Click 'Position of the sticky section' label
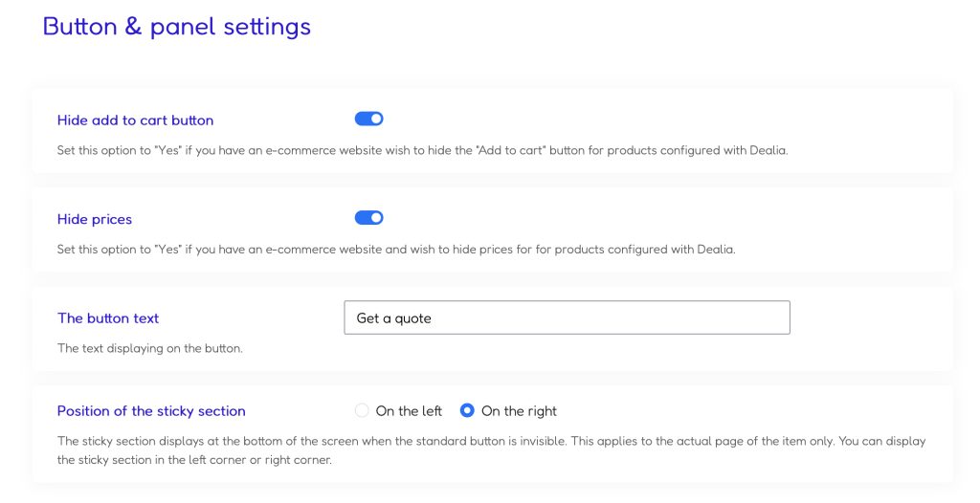Screen dimensions: 980x503 151,411
